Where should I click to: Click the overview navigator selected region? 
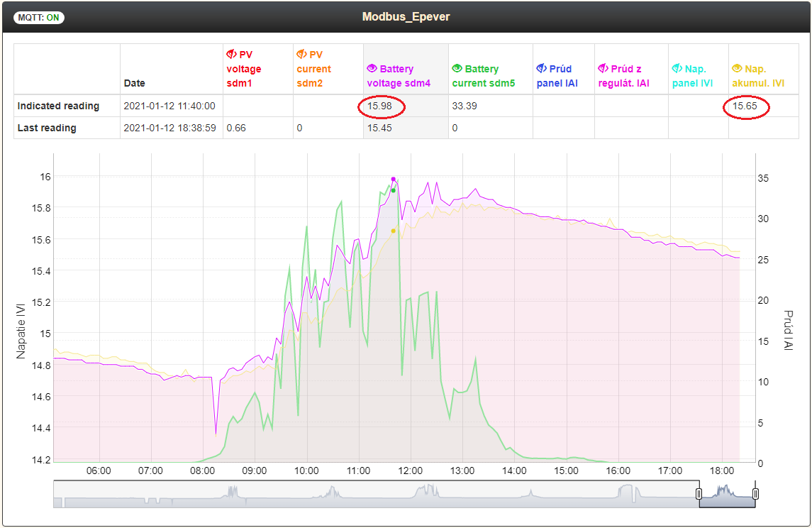click(x=727, y=494)
